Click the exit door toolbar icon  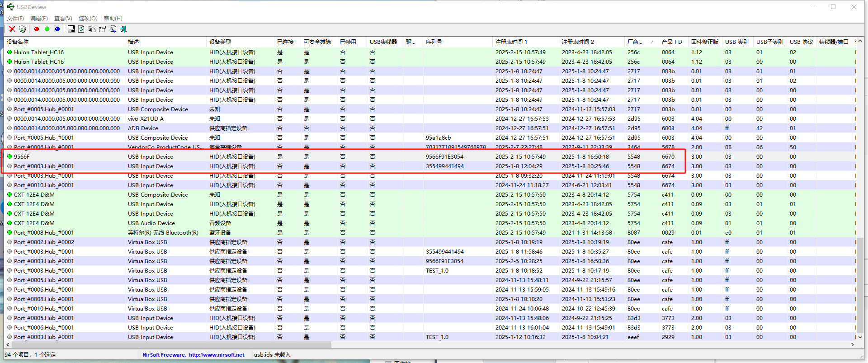[123, 29]
